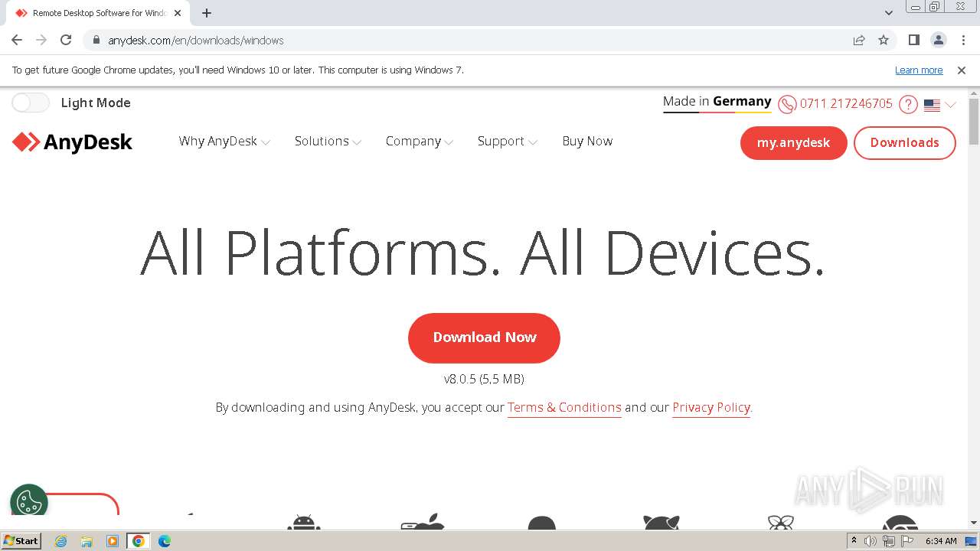Select the Chrome OS platform icon
The height and width of the screenshot is (551, 980).
coord(900,523)
